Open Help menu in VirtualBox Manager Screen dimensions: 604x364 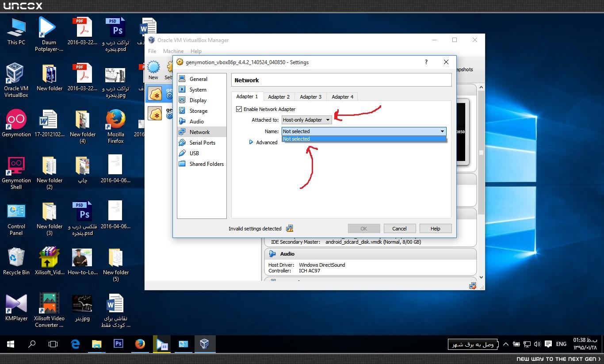coord(196,51)
